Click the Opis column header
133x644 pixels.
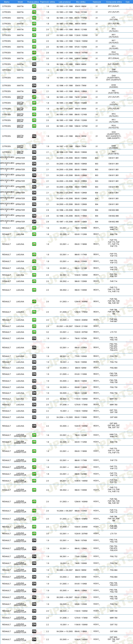pyautogui.click(x=128, y=2)
